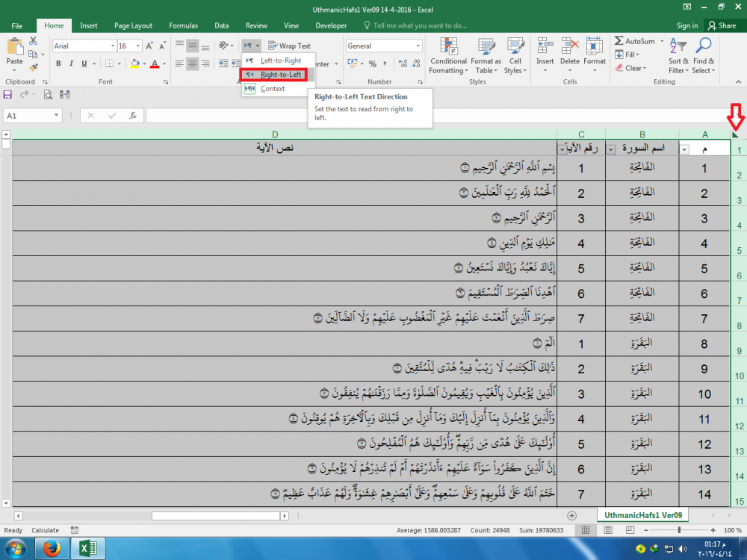Image resolution: width=747 pixels, height=560 pixels.
Task: Toggle align text left
Action: pyautogui.click(x=179, y=63)
